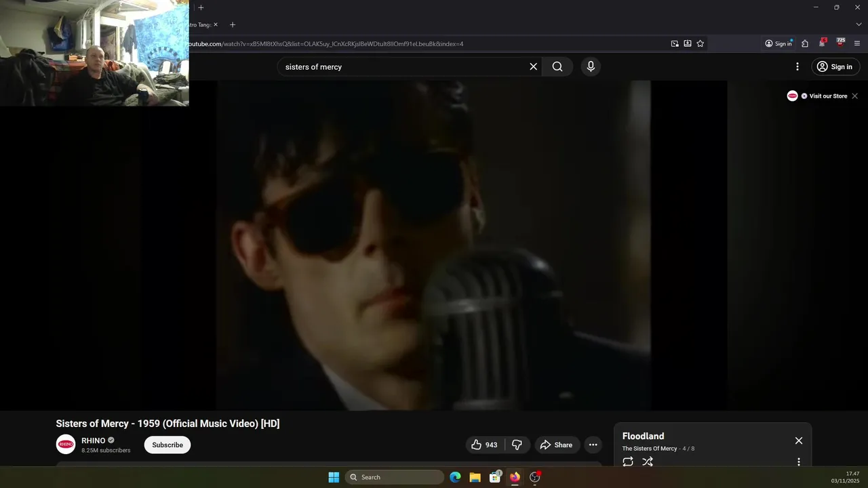The image size is (868, 488).
Task: Click the magnifier search button on YouTube
Action: 557,66
